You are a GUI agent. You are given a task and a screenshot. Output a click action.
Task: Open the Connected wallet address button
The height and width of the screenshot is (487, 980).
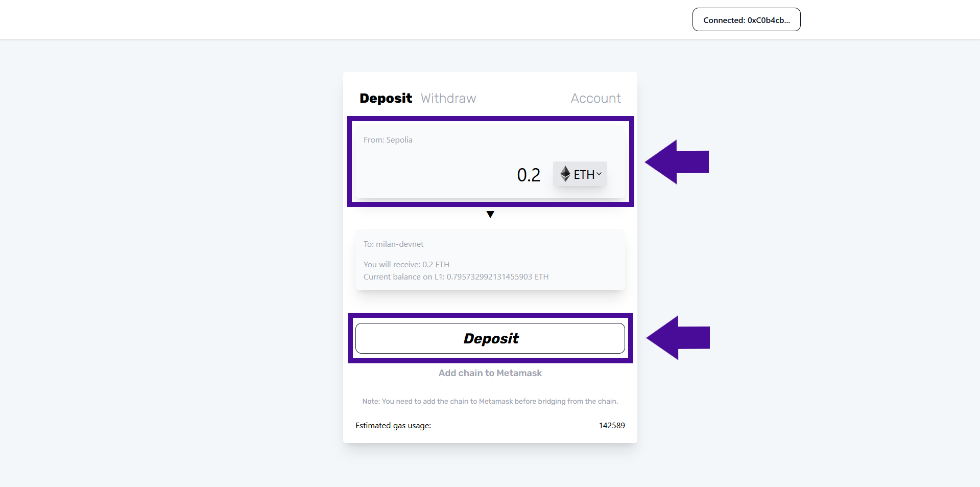(746, 20)
